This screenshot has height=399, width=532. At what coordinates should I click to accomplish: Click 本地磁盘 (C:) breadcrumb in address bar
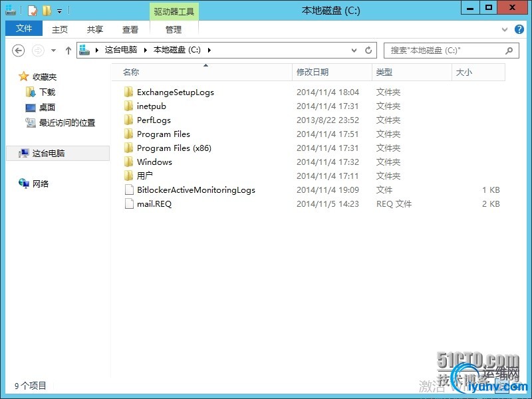point(177,50)
